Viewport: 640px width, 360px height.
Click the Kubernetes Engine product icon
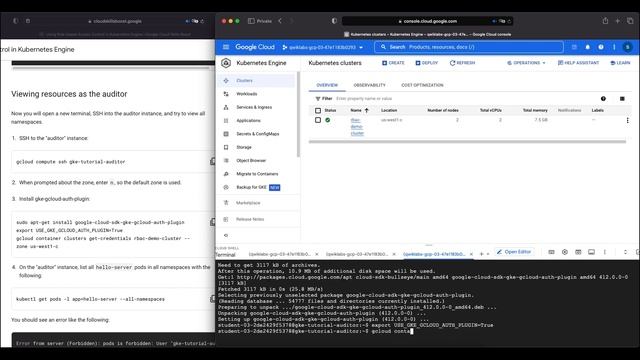tap(226, 63)
